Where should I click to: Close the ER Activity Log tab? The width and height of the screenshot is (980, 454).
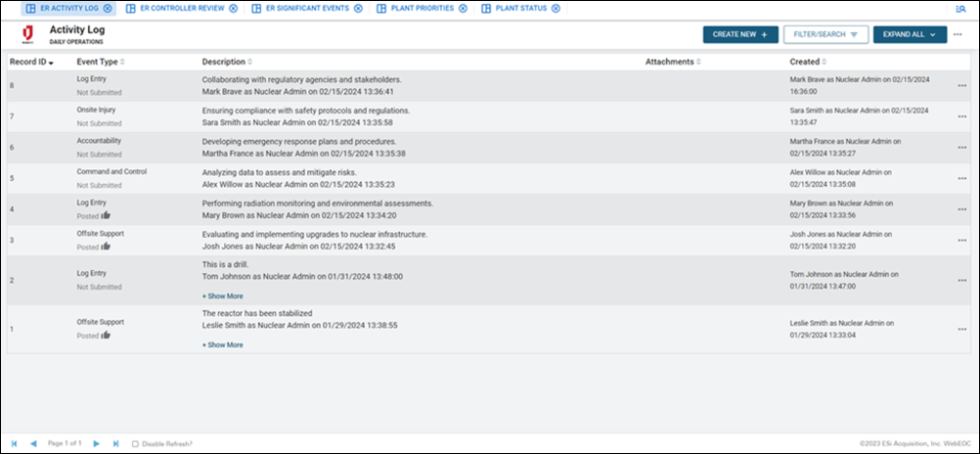(x=107, y=8)
